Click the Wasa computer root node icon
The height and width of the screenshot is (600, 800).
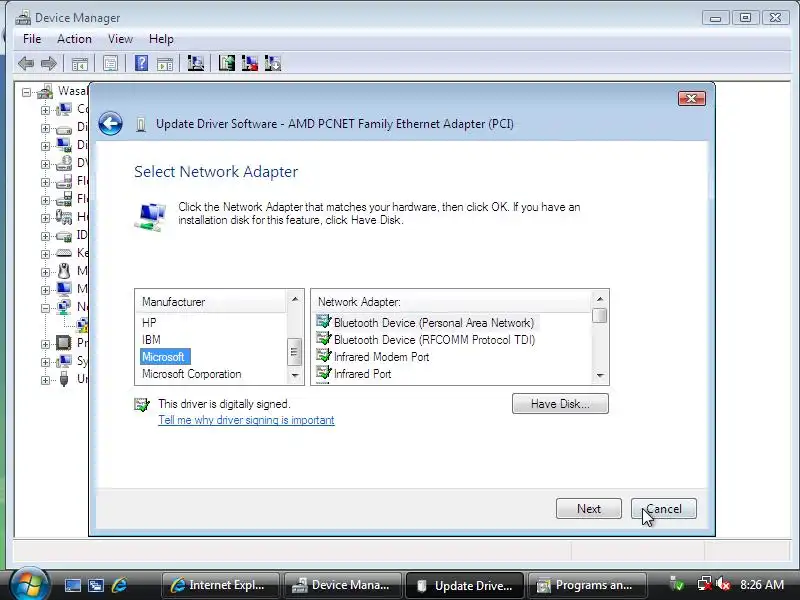point(45,91)
